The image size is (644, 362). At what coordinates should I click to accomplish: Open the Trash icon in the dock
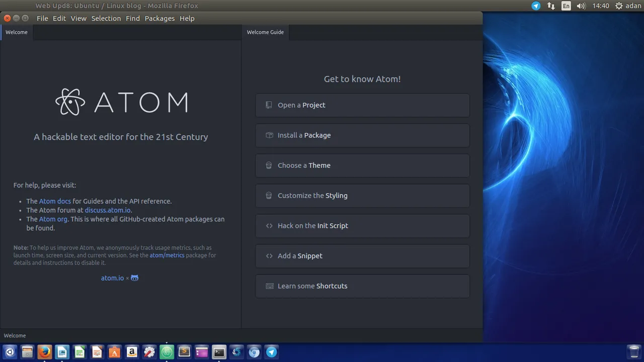[634, 352]
